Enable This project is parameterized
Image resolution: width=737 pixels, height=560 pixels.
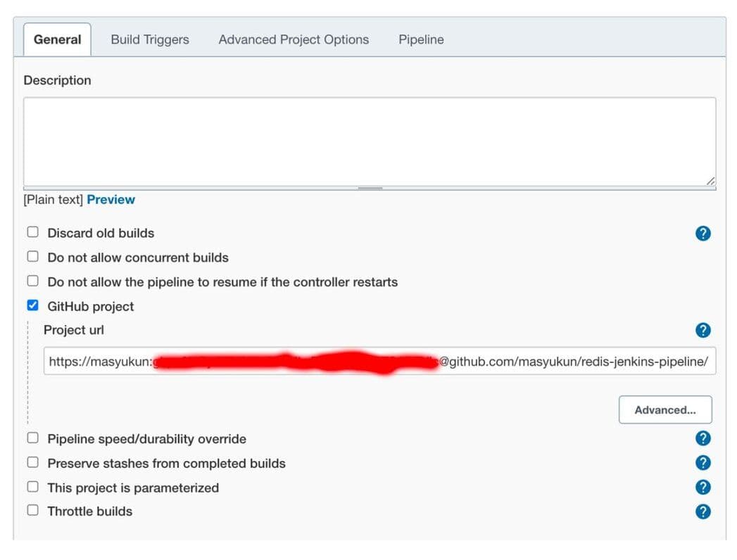click(32, 485)
